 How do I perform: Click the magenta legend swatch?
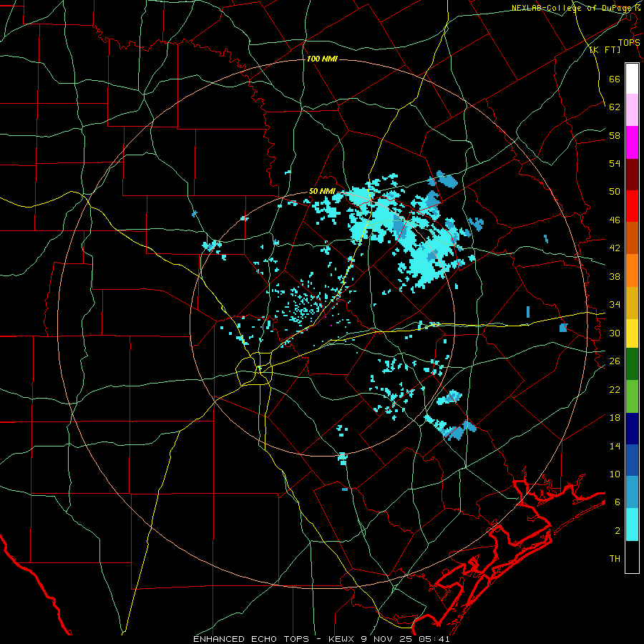[x=632, y=142]
